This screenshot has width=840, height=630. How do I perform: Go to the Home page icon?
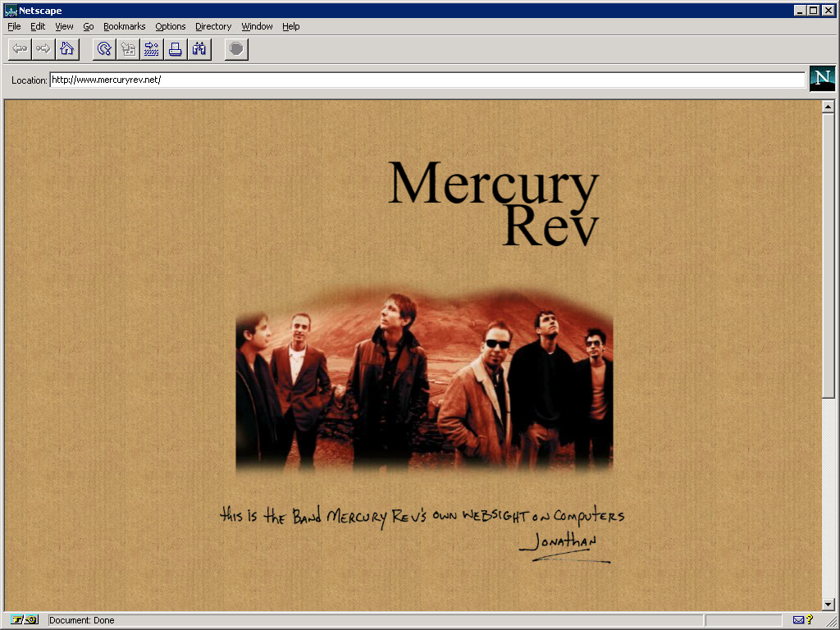click(x=67, y=49)
